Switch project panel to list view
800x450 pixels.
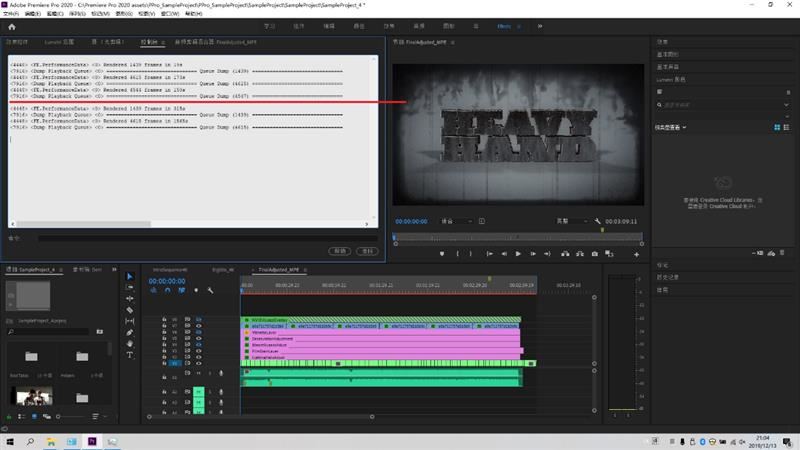pos(21,416)
